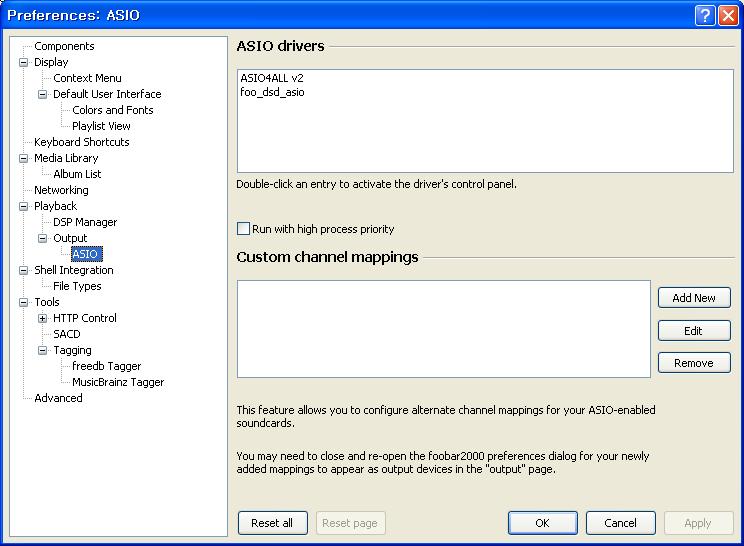Go to Keyboard Shortcuts page

tap(81, 142)
